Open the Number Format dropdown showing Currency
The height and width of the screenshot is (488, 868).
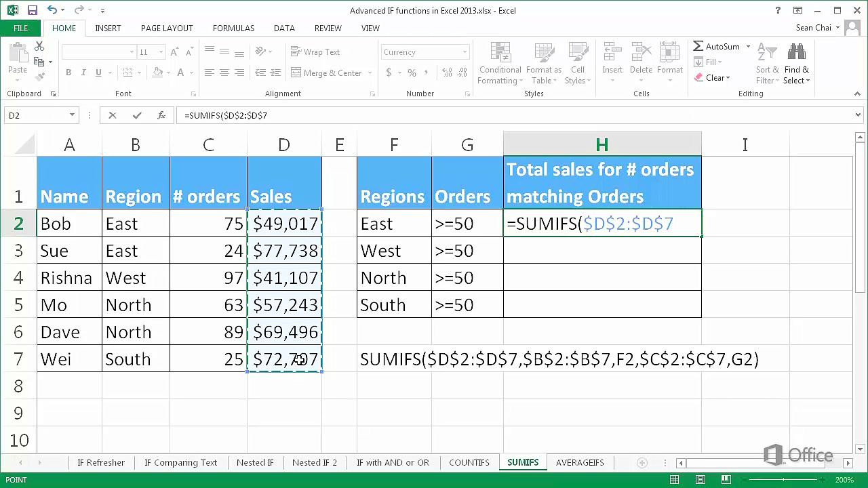(425, 52)
